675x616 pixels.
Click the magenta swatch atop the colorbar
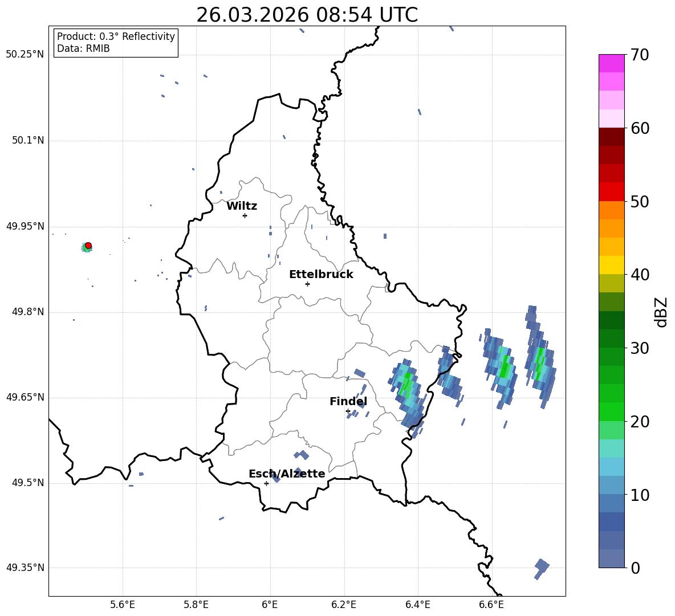tap(611, 63)
